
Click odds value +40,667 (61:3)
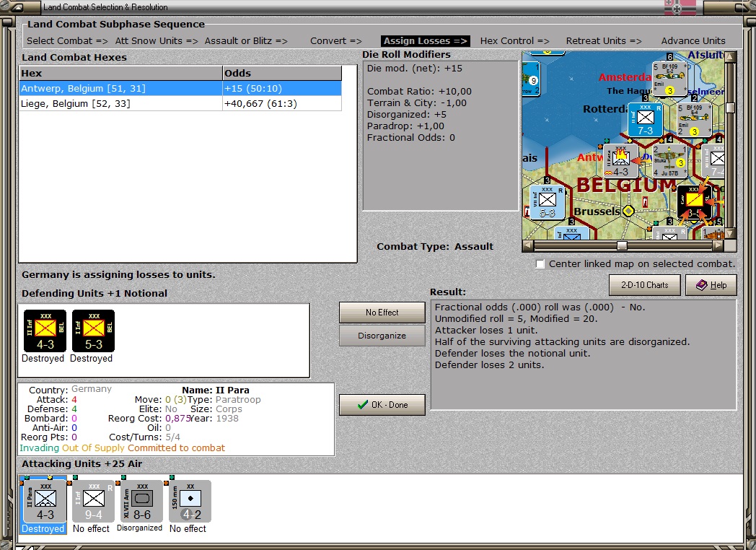[260, 104]
